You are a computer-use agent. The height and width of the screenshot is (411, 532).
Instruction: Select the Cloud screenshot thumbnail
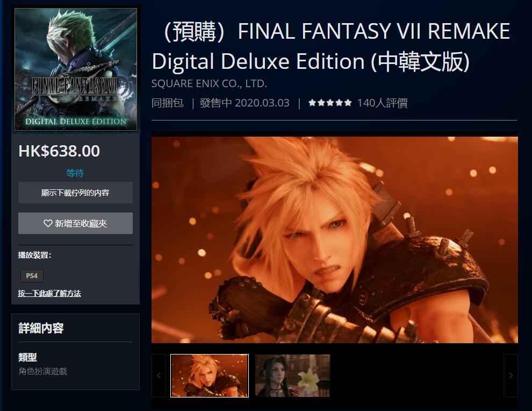tap(210, 375)
